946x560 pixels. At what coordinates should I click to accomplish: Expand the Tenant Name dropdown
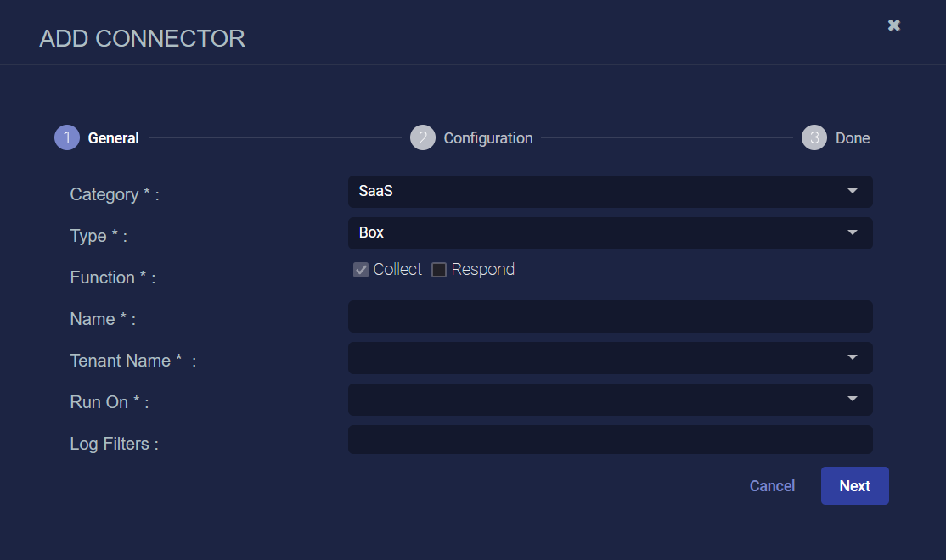click(x=610, y=358)
